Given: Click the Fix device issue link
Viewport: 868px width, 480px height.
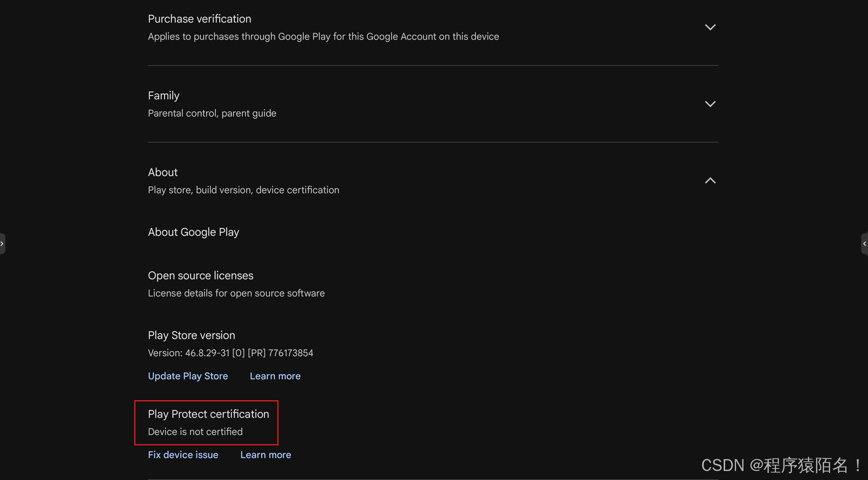Looking at the screenshot, I should click(183, 455).
